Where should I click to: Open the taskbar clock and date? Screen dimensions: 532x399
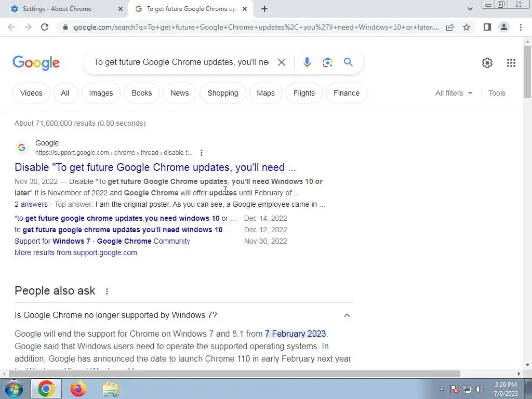coord(506,389)
